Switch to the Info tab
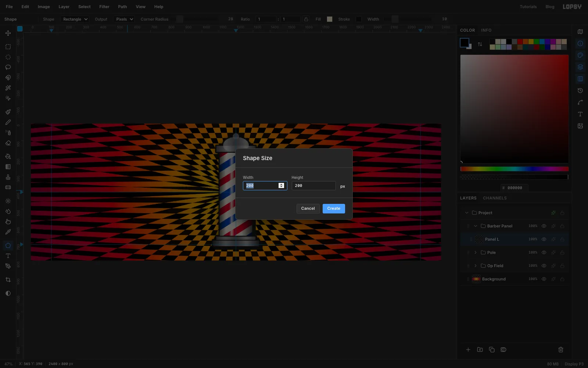 [x=486, y=30]
